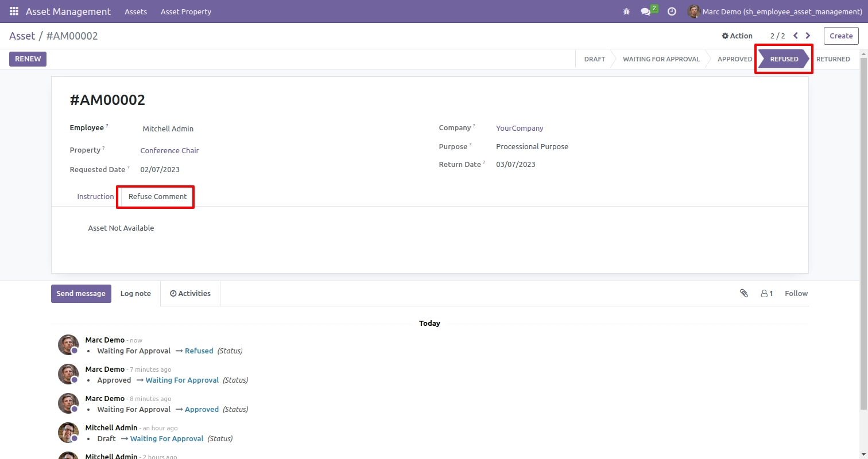Click the Asset Management app title
The height and width of the screenshot is (459, 868).
coord(68,11)
